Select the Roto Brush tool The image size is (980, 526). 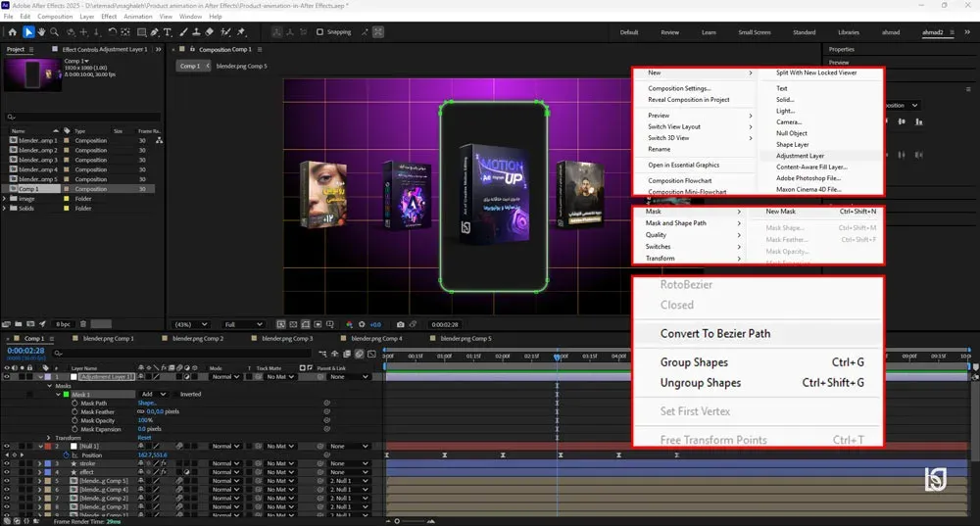[x=225, y=32]
